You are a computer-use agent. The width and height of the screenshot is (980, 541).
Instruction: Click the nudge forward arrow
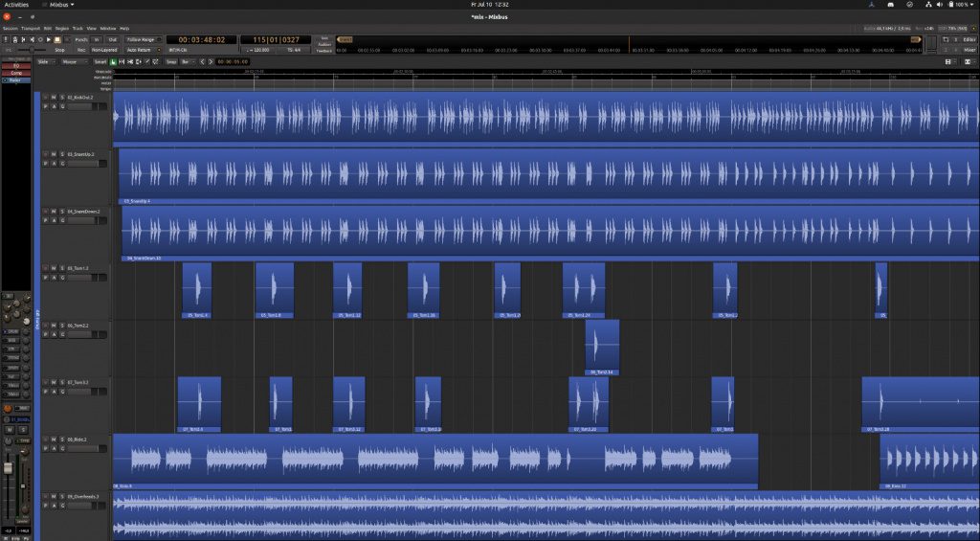pos(211,62)
